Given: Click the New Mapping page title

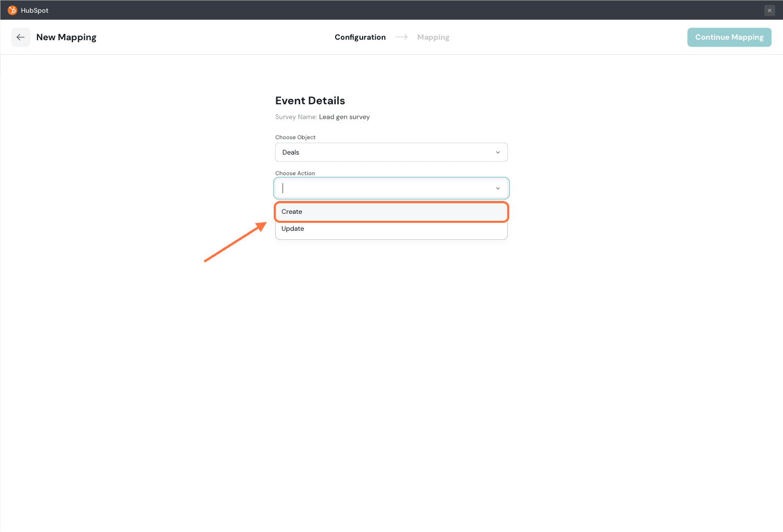Looking at the screenshot, I should click(x=66, y=37).
